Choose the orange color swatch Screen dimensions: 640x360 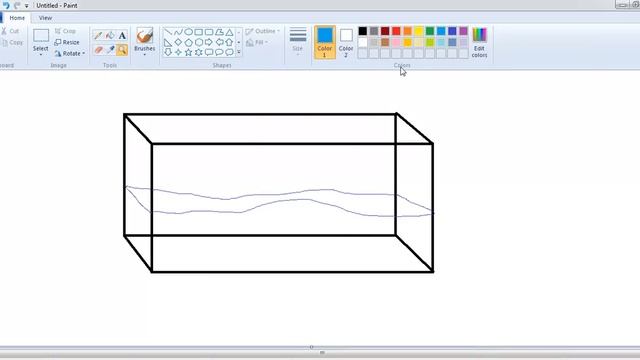point(407,31)
